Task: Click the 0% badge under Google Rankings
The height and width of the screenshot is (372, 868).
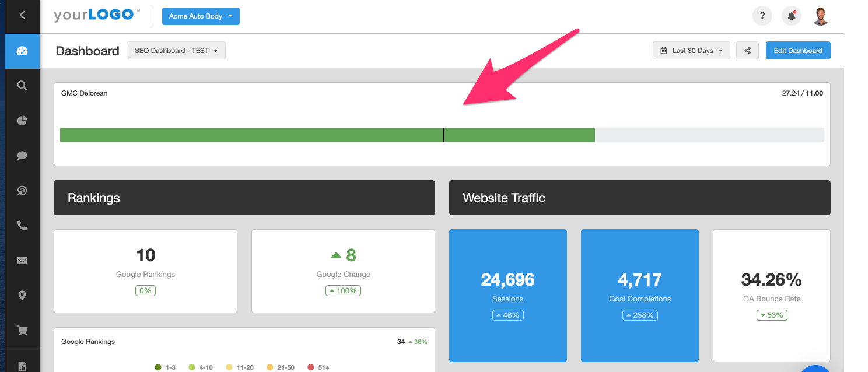Action: click(146, 290)
